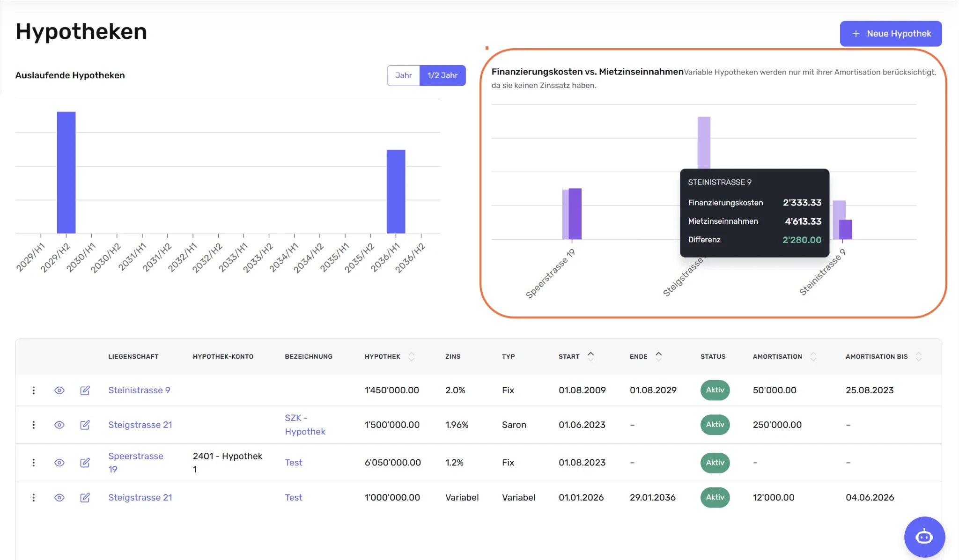Open Steigstrasse 21 link in Variabel row
959x560 pixels.
140,497
